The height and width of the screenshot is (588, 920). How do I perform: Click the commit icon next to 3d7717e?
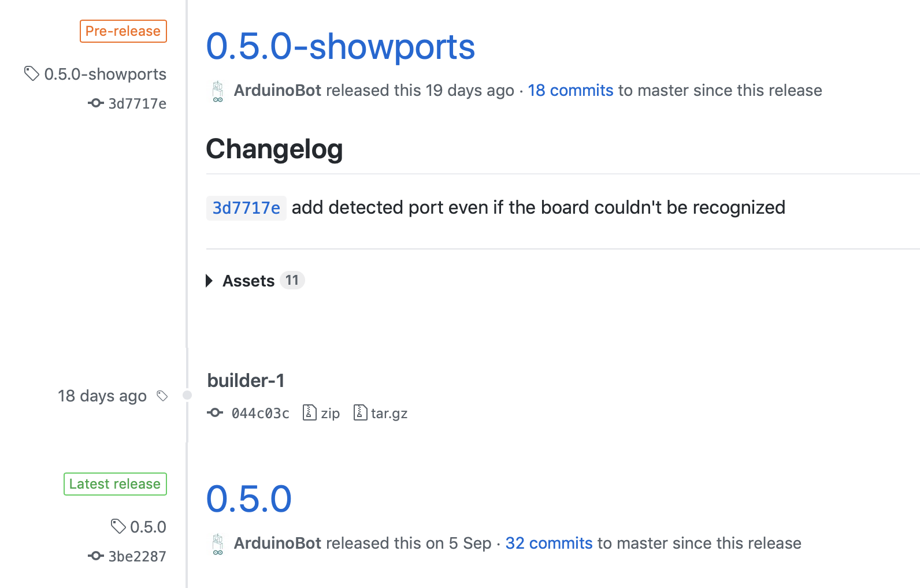96,103
